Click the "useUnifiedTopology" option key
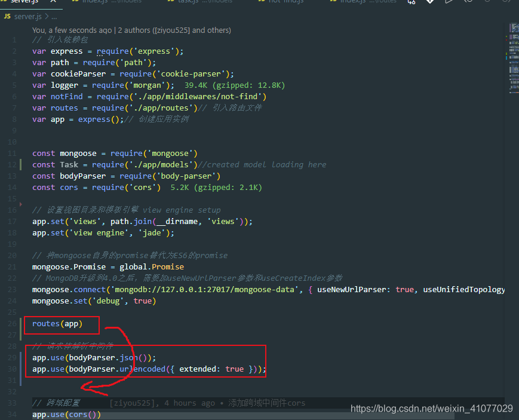This screenshot has width=519, height=420. pyautogui.click(x=463, y=290)
